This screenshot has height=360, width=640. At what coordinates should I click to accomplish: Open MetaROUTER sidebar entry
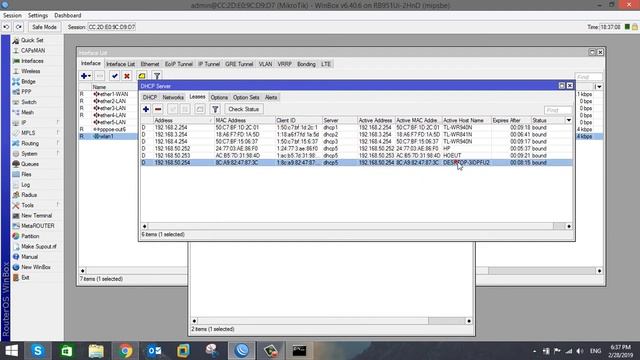pos(38,226)
